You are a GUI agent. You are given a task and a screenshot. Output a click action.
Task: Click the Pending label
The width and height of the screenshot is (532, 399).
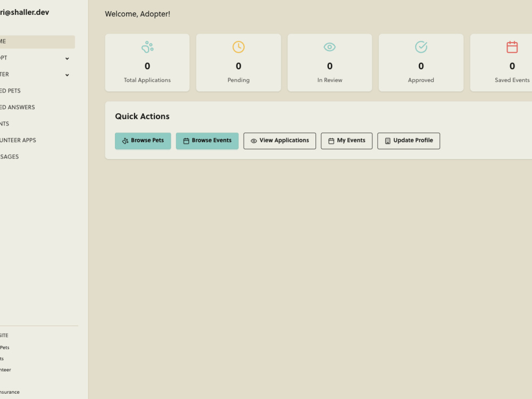(x=238, y=80)
